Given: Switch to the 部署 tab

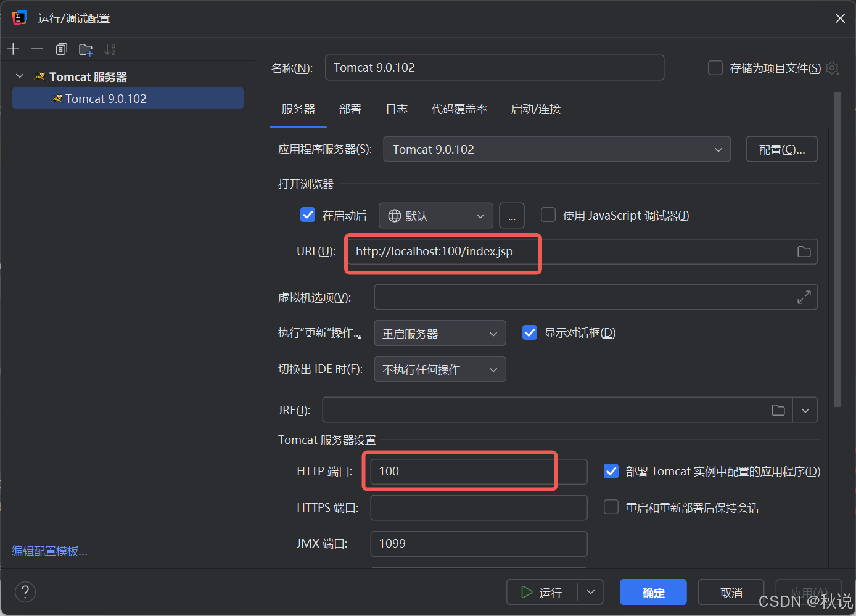Looking at the screenshot, I should pos(350,109).
